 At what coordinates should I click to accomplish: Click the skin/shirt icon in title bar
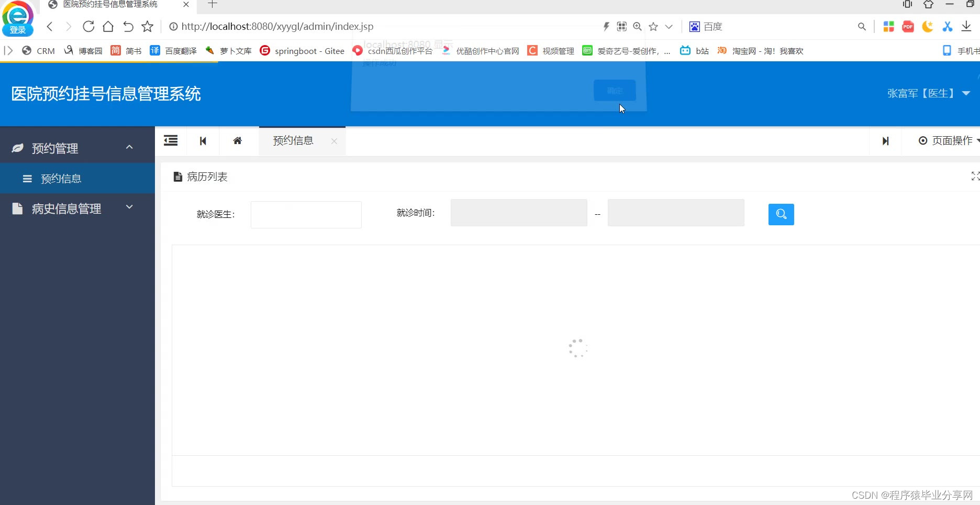[x=928, y=4]
